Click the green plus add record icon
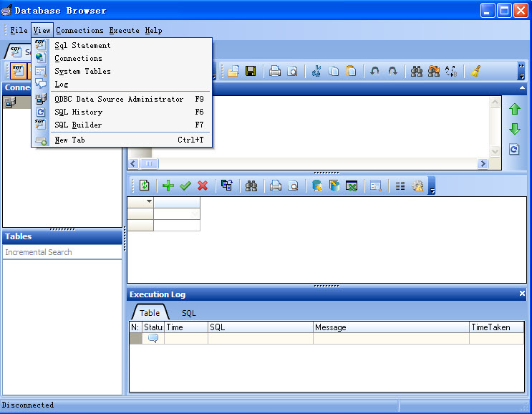This screenshot has height=414, width=532. tap(168, 186)
